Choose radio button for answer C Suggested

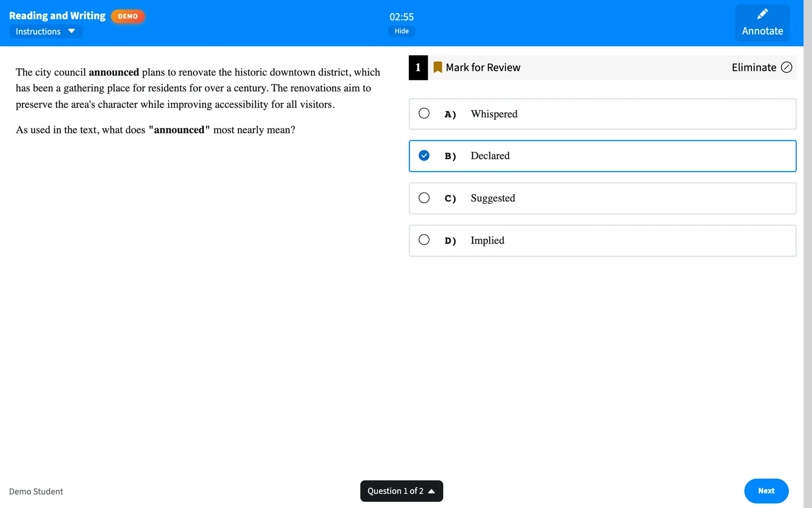pyautogui.click(x=424, y=198)
